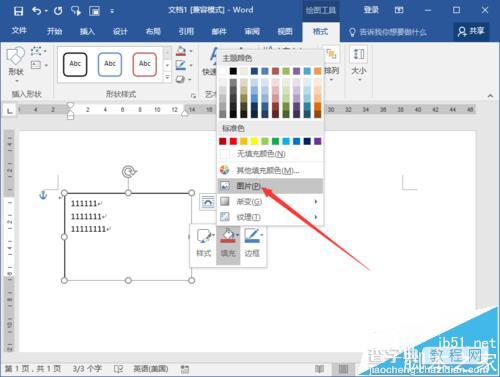This screenshot has height=377, width=500.
Task: Switch to the View (视图) tab
Action: [x=285, y=32]
